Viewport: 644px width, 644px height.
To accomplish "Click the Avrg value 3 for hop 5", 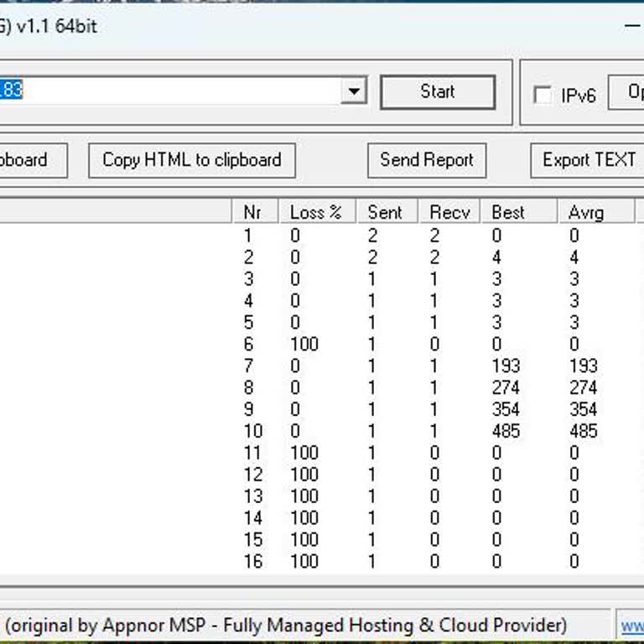I will click(x=574, y=322).
